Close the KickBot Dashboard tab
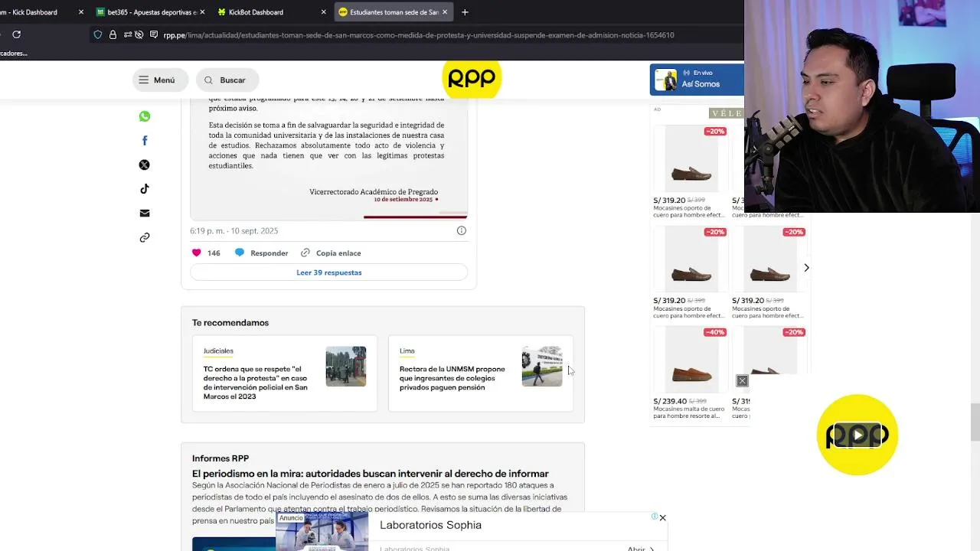980x551 pixels. click(323, 12)
